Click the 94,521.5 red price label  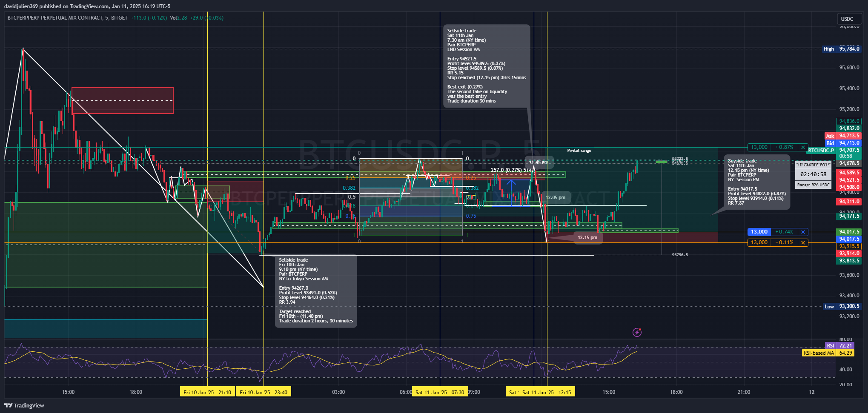849,180
